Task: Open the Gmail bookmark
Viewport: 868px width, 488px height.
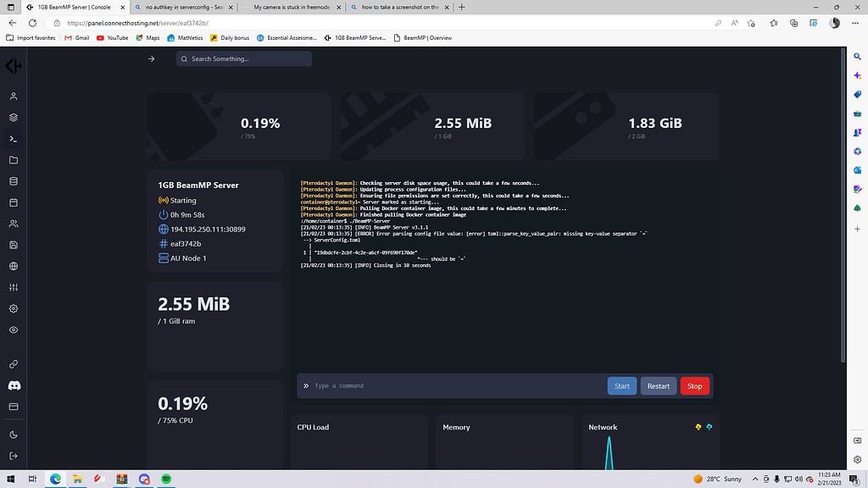Action: coord(77,37)
